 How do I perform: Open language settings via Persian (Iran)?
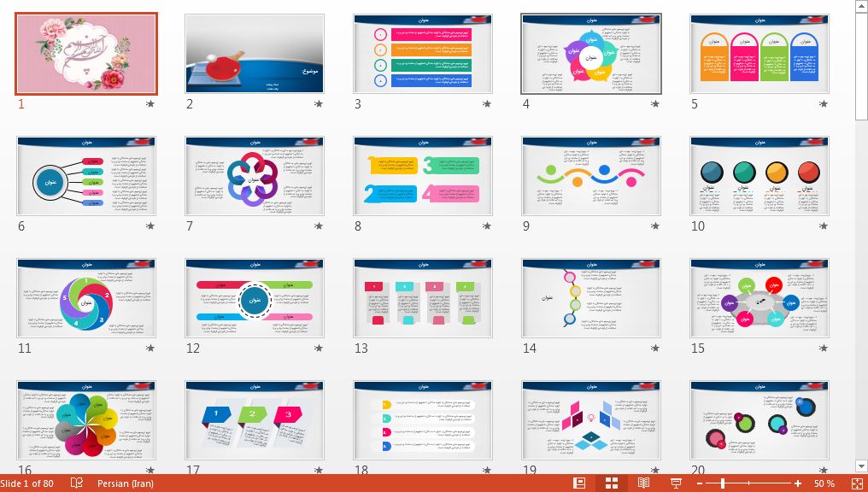(x=126, y=483)
